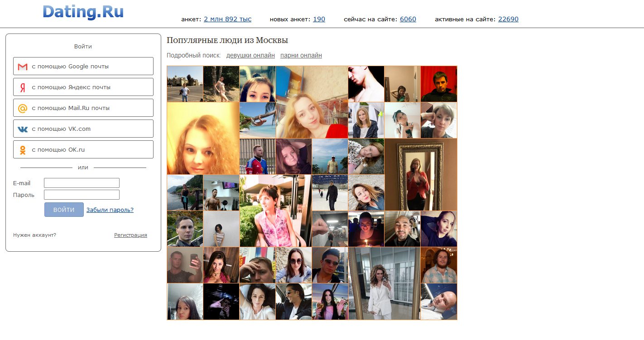Screen dimensions: 644x340
Task: Click the orange OK.ru icon
Action: point(23,150)
